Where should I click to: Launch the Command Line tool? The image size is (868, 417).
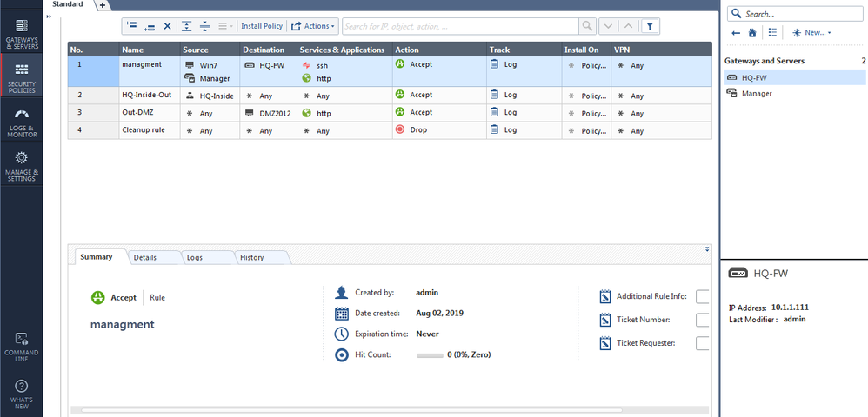[x=21, y=345]
